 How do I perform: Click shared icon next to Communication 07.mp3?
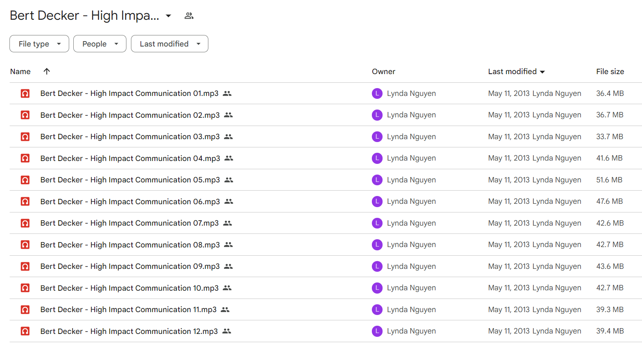(228, 223)
